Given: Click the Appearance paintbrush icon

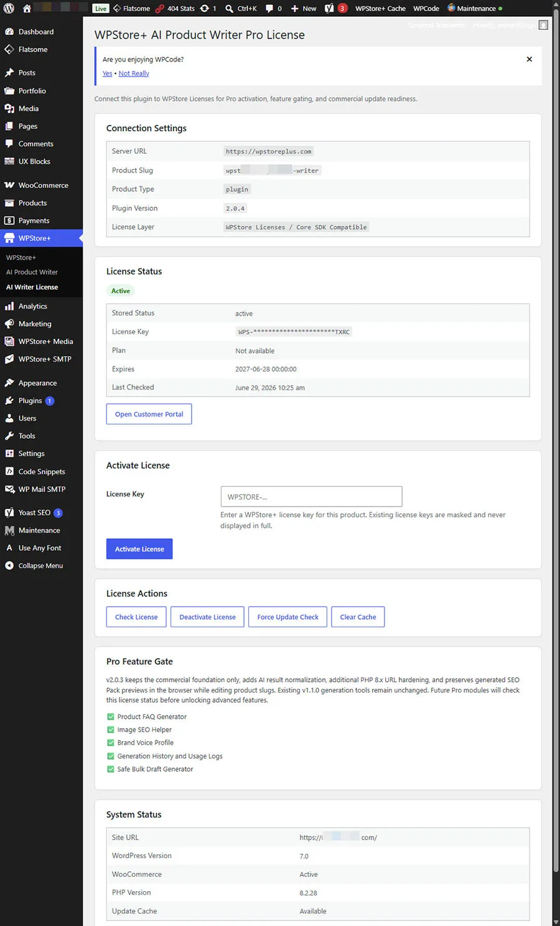Looking at the screenshot, I should (x=9, y=383).
